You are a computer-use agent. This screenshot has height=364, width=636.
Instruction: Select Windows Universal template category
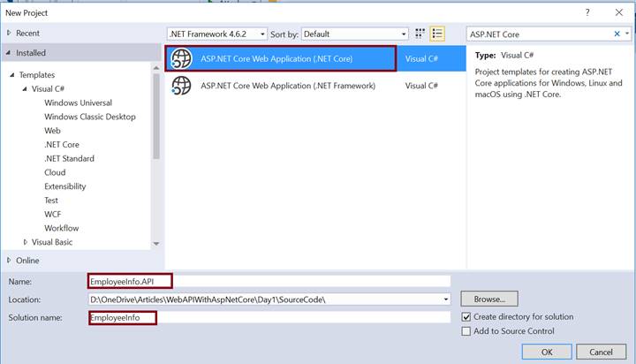(x=78, y=102)
